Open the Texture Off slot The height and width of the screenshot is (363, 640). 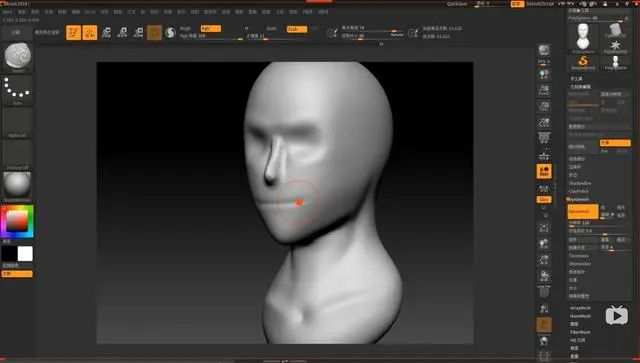pyautogui.click(x=18, y=155)
